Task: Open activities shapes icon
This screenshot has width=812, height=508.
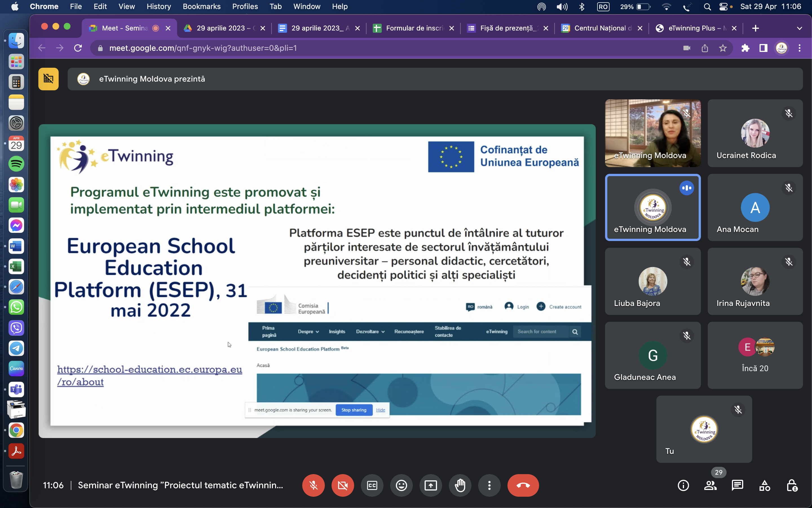Action: pyautogui.click(x=765, y=485)
